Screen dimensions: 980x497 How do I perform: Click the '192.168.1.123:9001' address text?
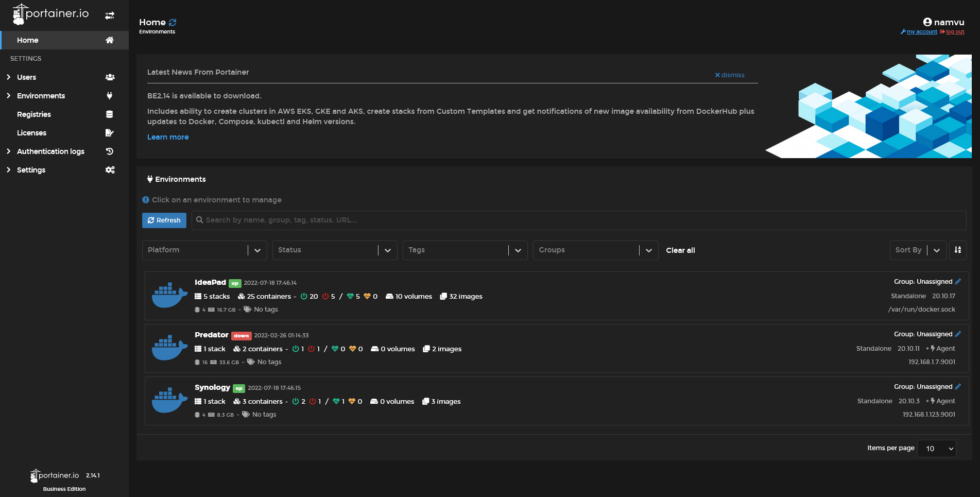click(x=929, y=415)
